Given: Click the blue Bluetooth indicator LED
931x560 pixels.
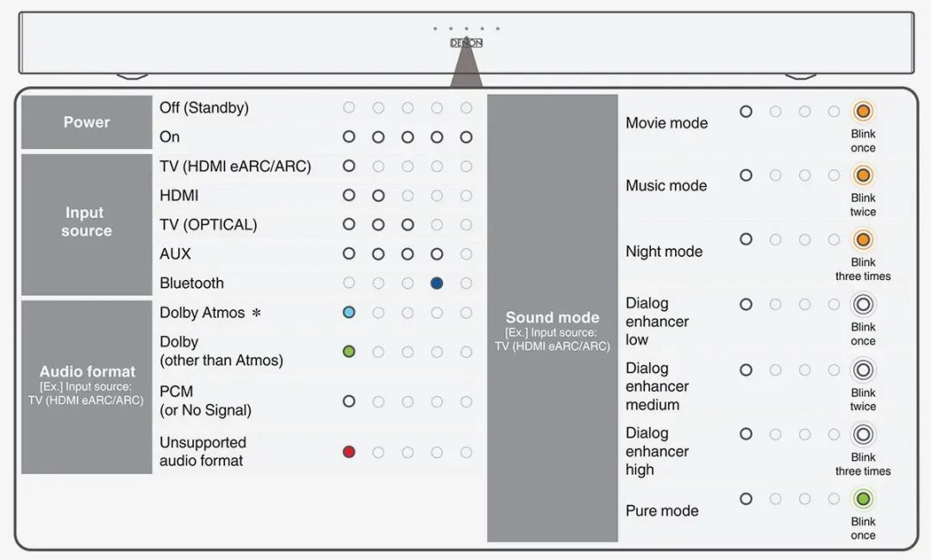Looking at the screenshot, I should pyautogui.click(x=436, y=283).
